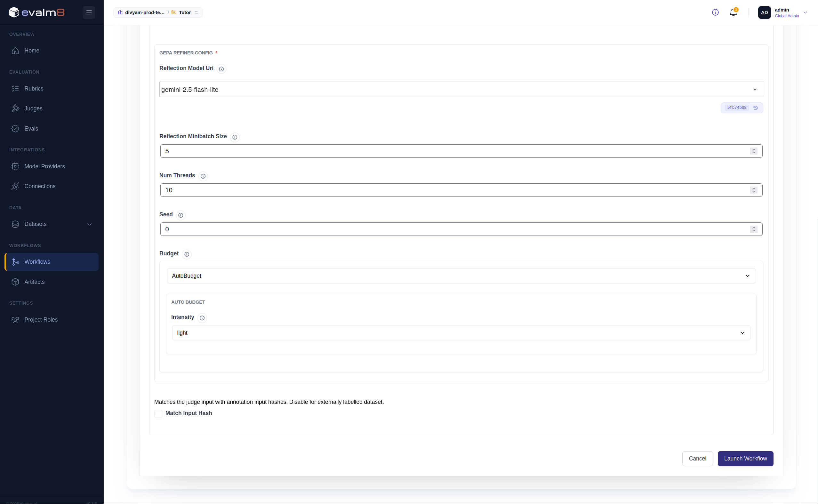Open the Intensity light dropdown
The width and height of the screenshot is (818, 504).
461,333
